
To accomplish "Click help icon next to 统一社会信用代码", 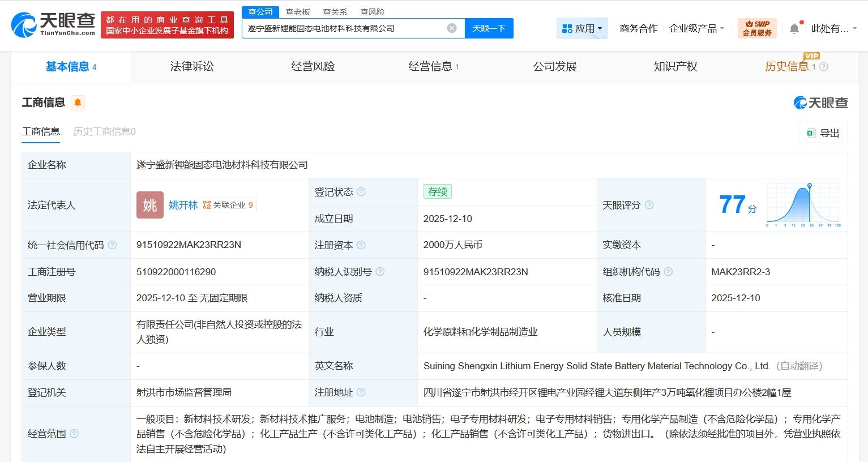I will [112, 245].
